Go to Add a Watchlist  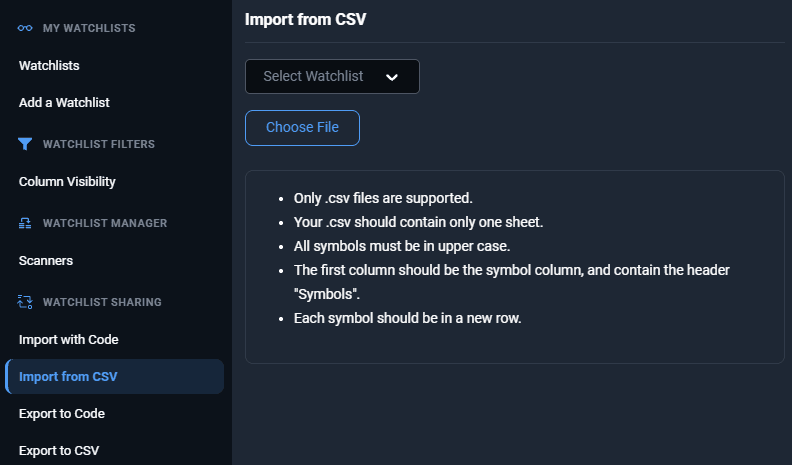click(x=64, y=102)
